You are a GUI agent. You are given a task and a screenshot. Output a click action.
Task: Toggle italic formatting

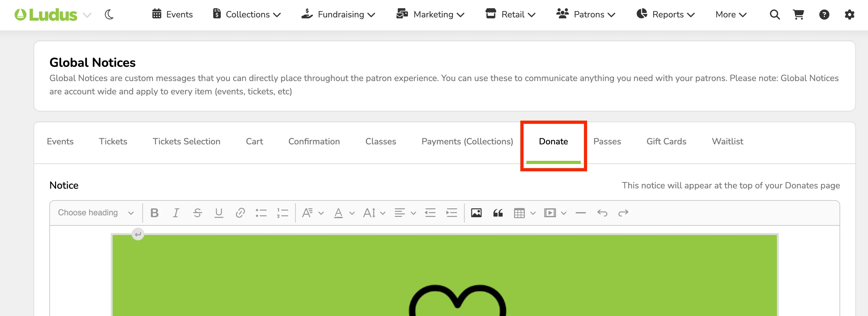[176, 213]
